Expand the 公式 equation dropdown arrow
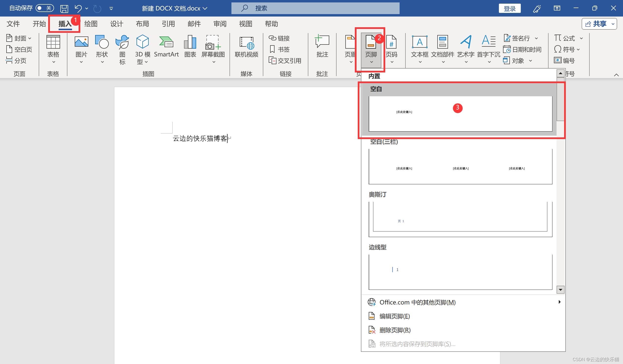623x364 pixels. 581,38
